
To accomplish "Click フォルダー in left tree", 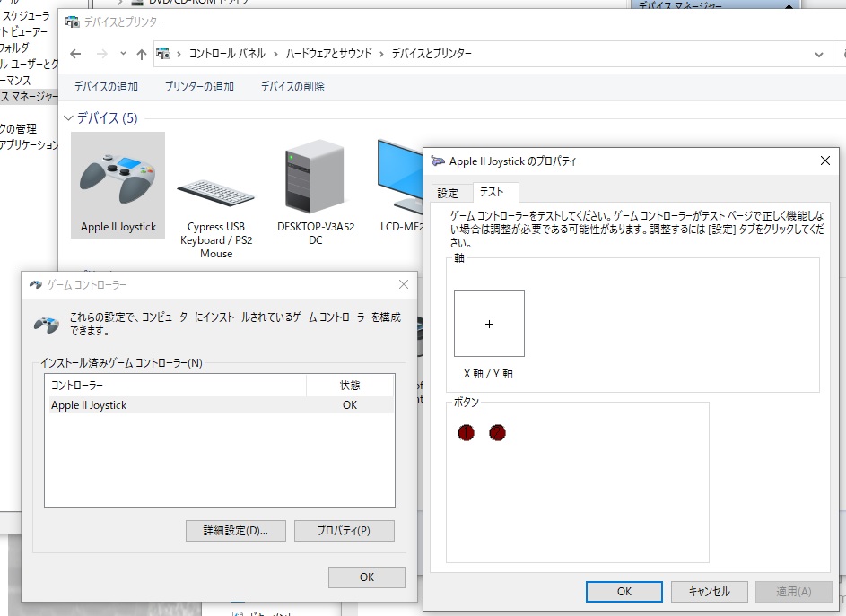I will tap(18, 48).
